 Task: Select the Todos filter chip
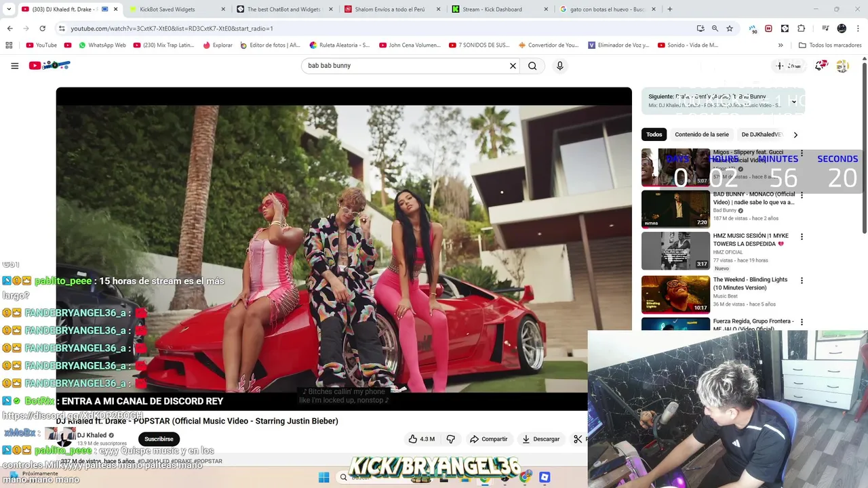pyautogui.click(x=654, y=134)
